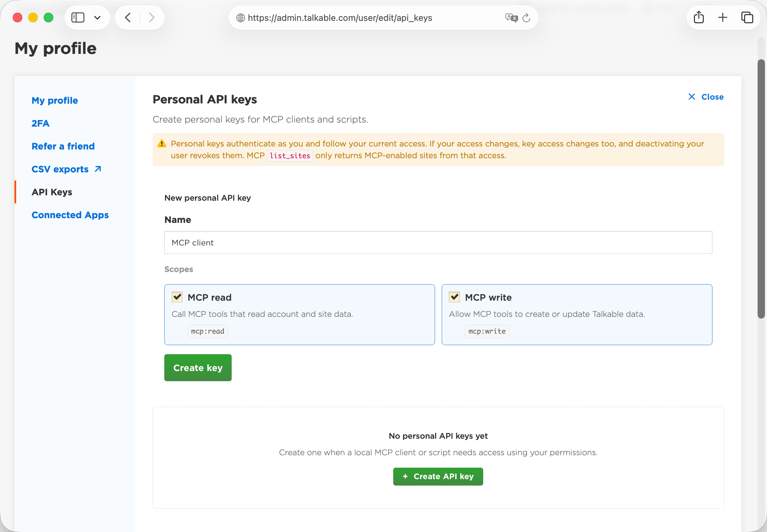This screenshot has width=767, height=532.
Task: Open My profile in the sidebar
Action: pos(55,100)
